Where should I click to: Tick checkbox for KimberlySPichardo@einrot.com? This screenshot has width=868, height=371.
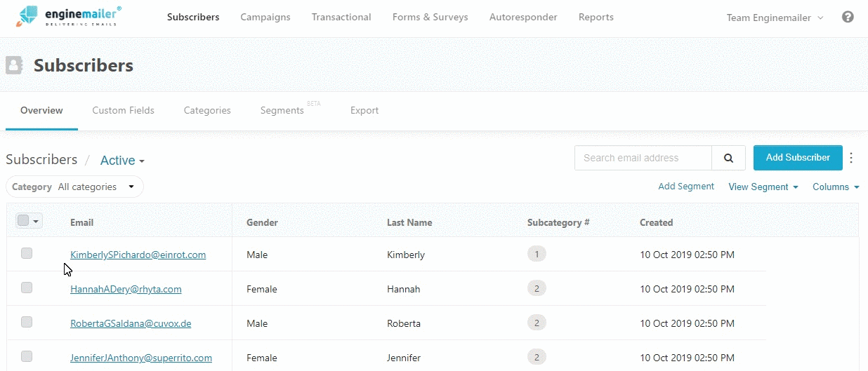pyautogui.click(x=27, y=254)
